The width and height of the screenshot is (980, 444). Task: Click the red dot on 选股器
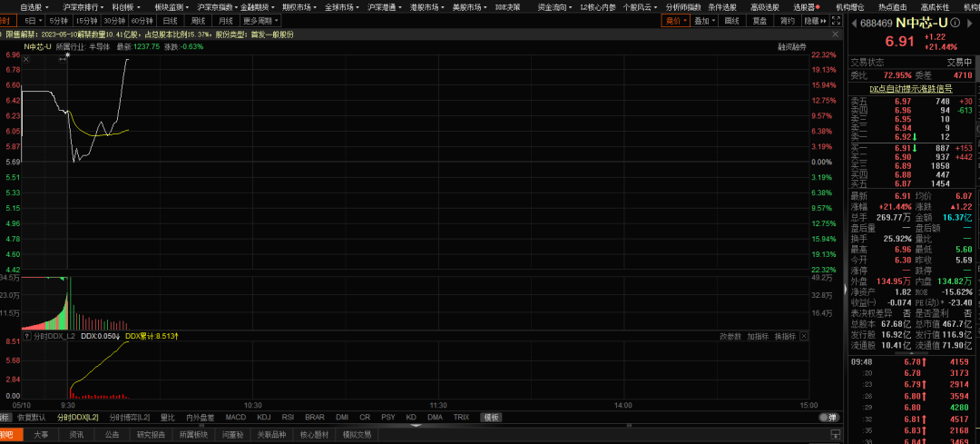(818, 7)
